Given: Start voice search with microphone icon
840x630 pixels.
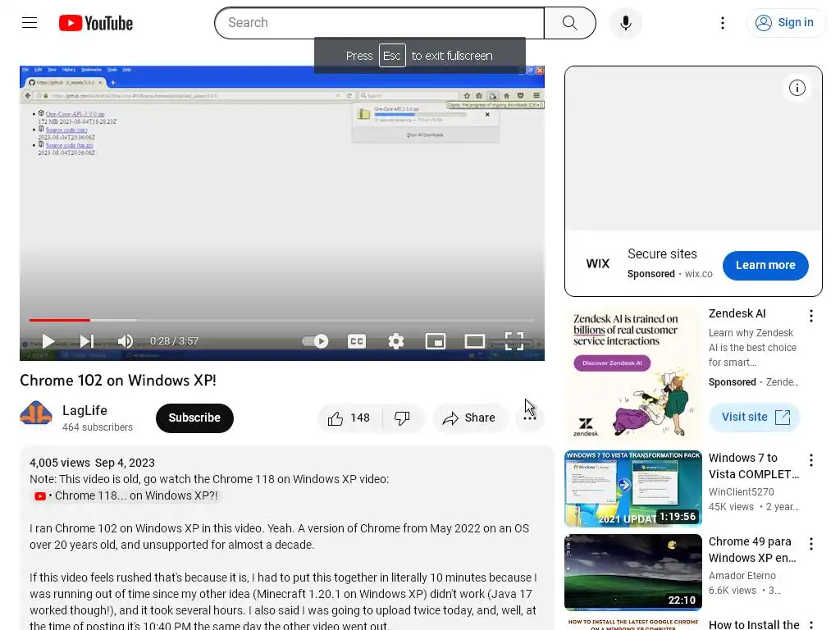Looking at the screenshot, I should [x=626, y=23].
